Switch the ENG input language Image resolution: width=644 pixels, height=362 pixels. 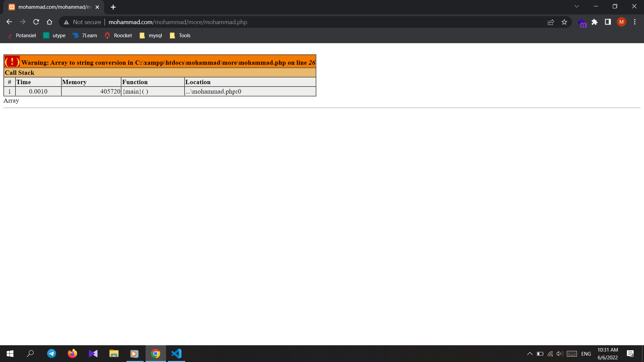pyautogui.click(x=586, y=354)
